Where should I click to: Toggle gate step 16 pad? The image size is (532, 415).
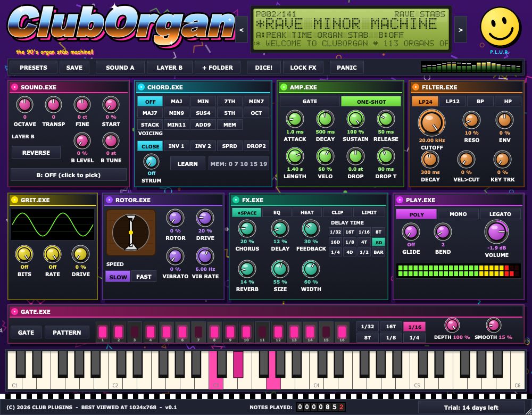342,332
